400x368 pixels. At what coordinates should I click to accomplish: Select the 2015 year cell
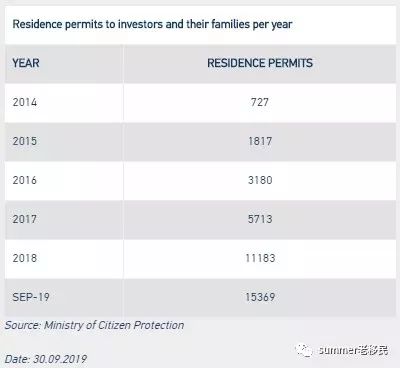click(25, 141)
